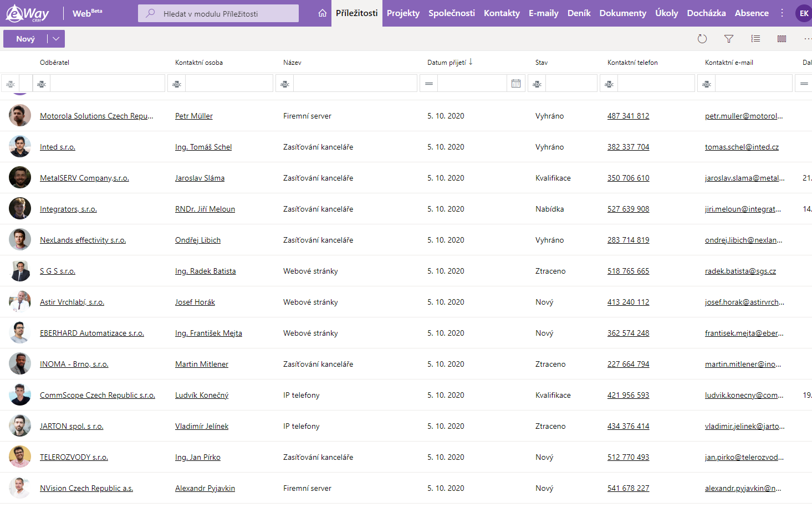Open contact Alexandr Pyjavkin
Viewport: 812px width, 513px height.
click(205, 488)
